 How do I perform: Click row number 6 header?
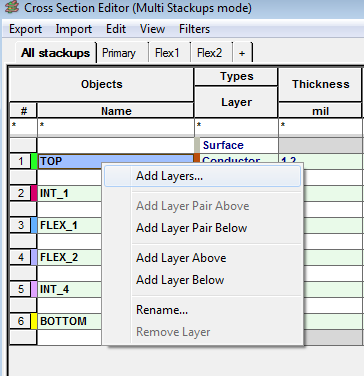click(20, 321)
